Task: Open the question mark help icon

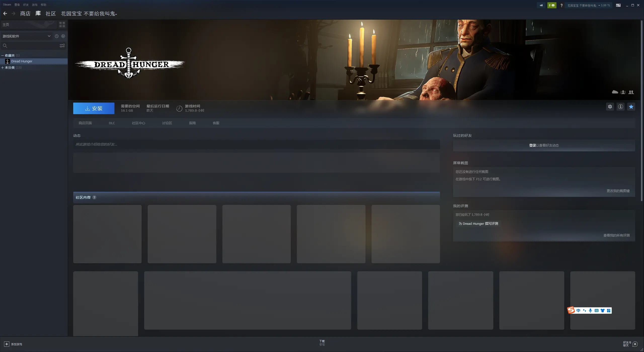Action: 561,5
